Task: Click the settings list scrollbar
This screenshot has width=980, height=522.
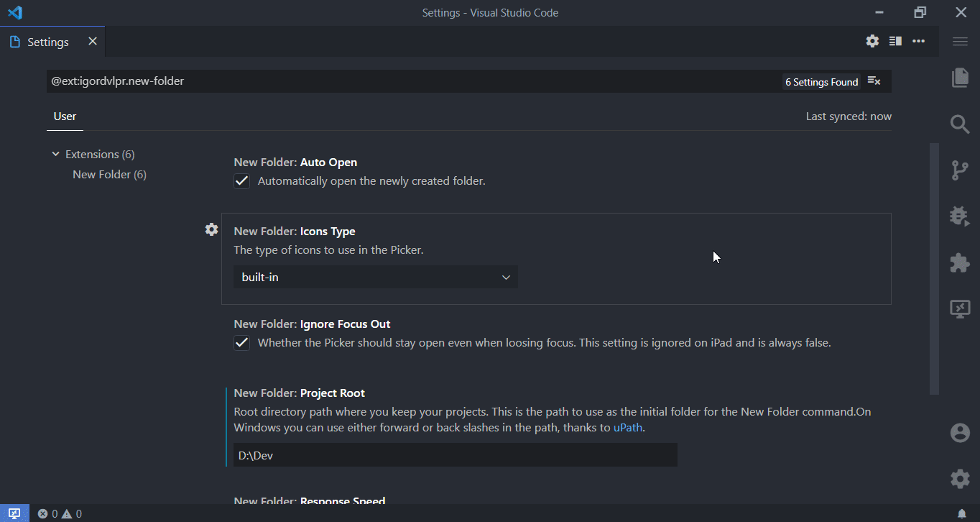Action: (x=934, y=268)
